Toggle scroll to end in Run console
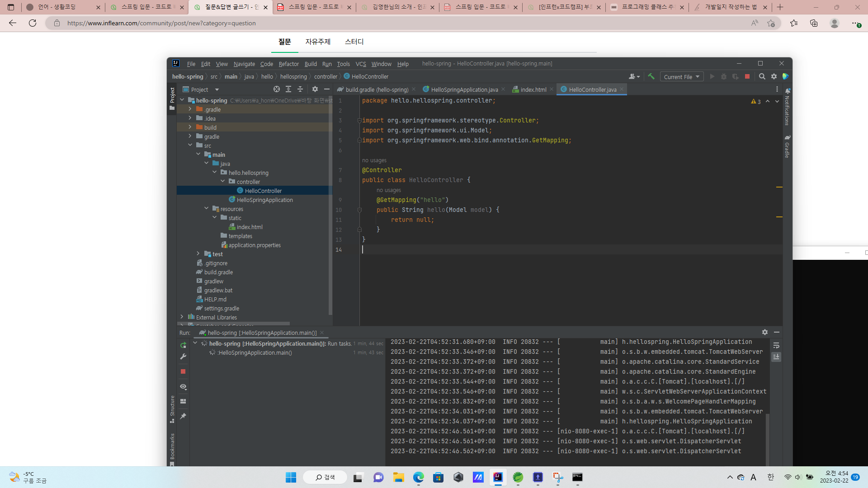 (x=776, y=357)
